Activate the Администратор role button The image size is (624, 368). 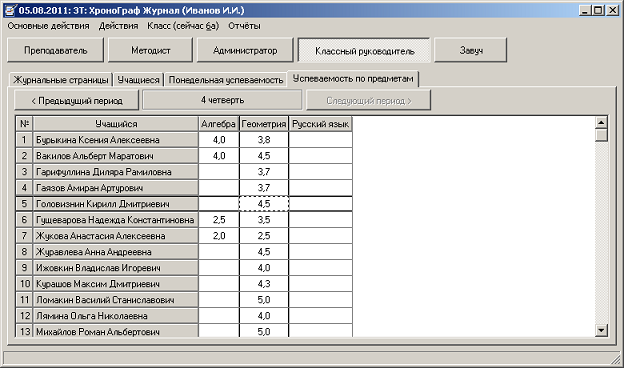coord(245,50)
